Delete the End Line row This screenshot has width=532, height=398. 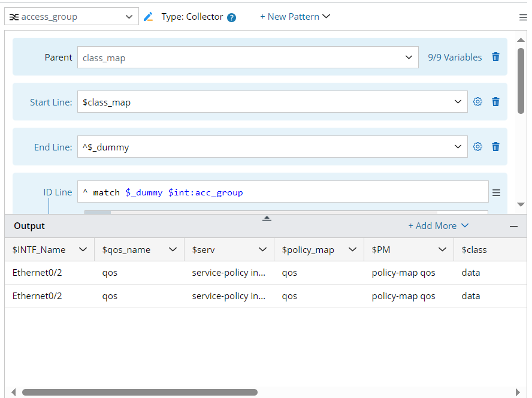(495, 147)
